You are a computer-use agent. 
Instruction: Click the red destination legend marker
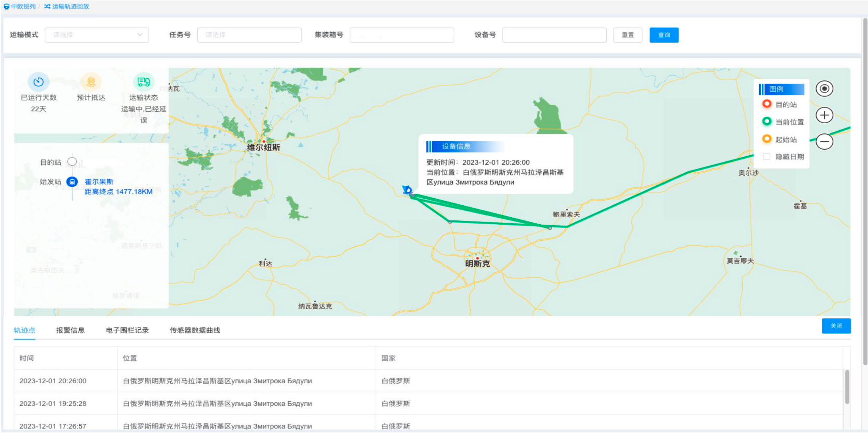tap(766, 104)
